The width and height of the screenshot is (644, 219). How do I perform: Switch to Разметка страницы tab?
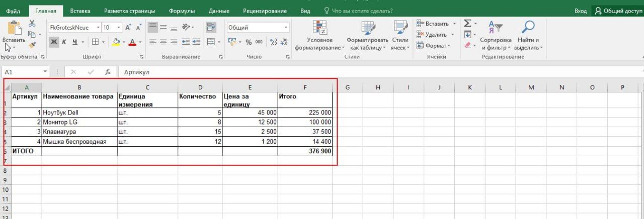coord(129,11)
